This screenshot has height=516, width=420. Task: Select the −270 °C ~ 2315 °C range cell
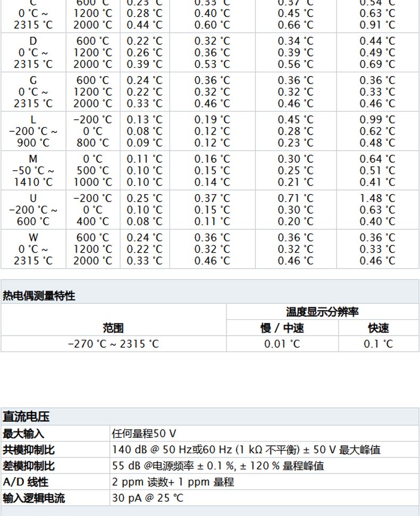pyautogui.click(x=113, y=344)
